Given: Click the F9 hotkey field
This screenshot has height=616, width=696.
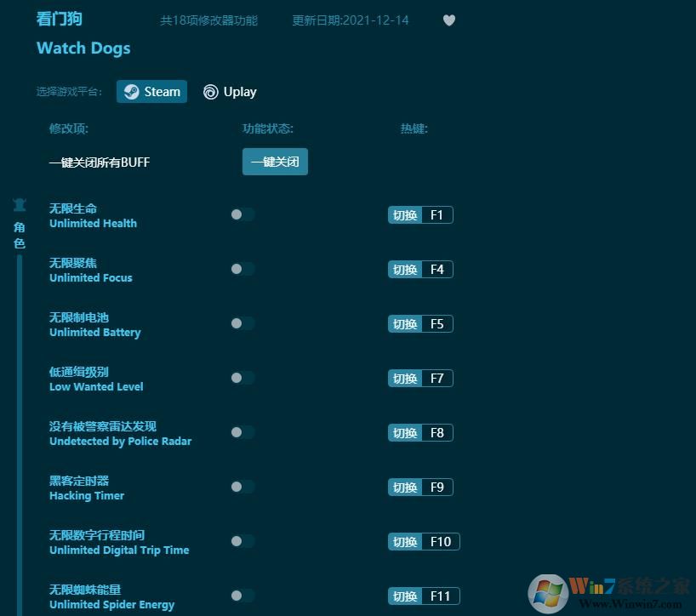Looking at the screenshot, I should tap(437, 488).
